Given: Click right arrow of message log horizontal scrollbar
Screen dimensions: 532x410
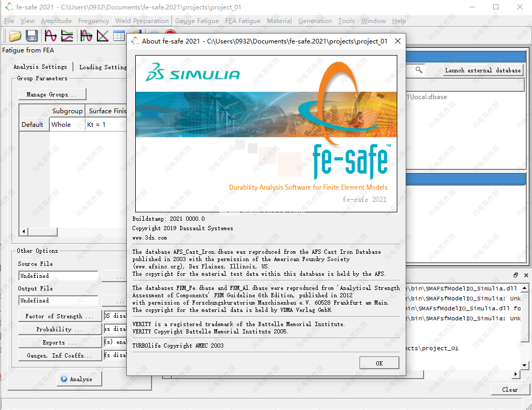Looking at the screenshot, I should 516,374.
